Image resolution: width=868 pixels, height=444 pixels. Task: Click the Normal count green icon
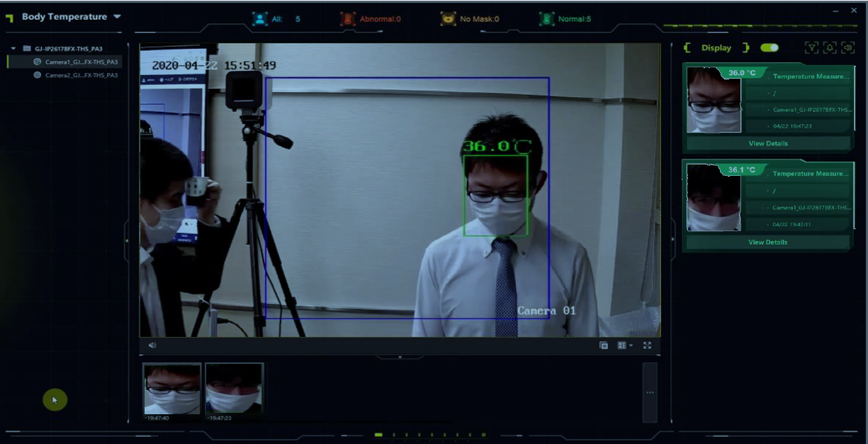click(546, 19)
